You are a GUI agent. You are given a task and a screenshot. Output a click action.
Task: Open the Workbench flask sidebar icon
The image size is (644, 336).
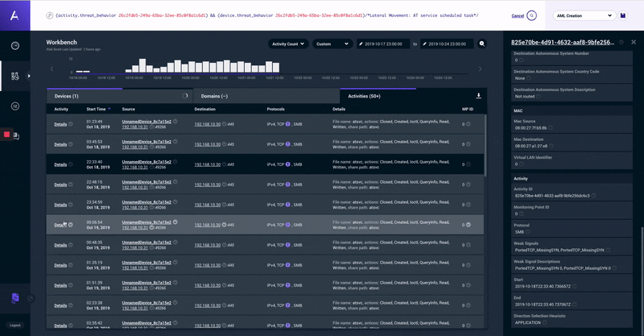pos(15,76)
